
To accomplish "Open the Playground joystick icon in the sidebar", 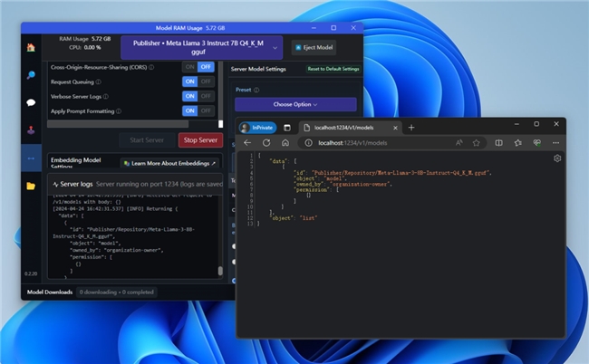I will click(x=31, y=130).
